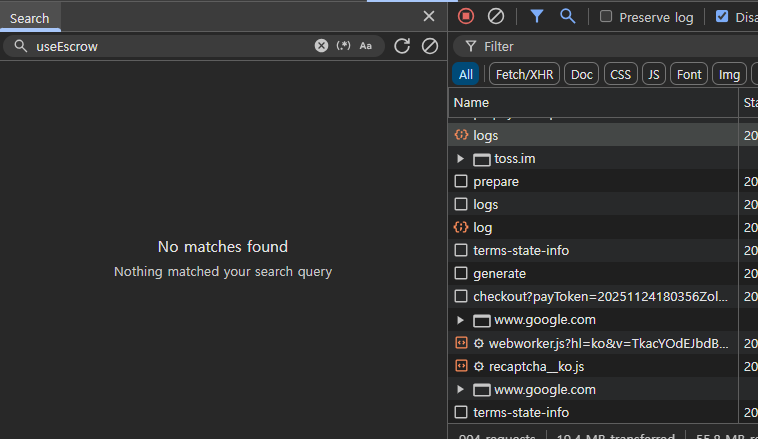The height and width of the screenshot is (439, 758).
Task: Uncheck the Disable cache checkbox
Action: (x=722, y=17)
